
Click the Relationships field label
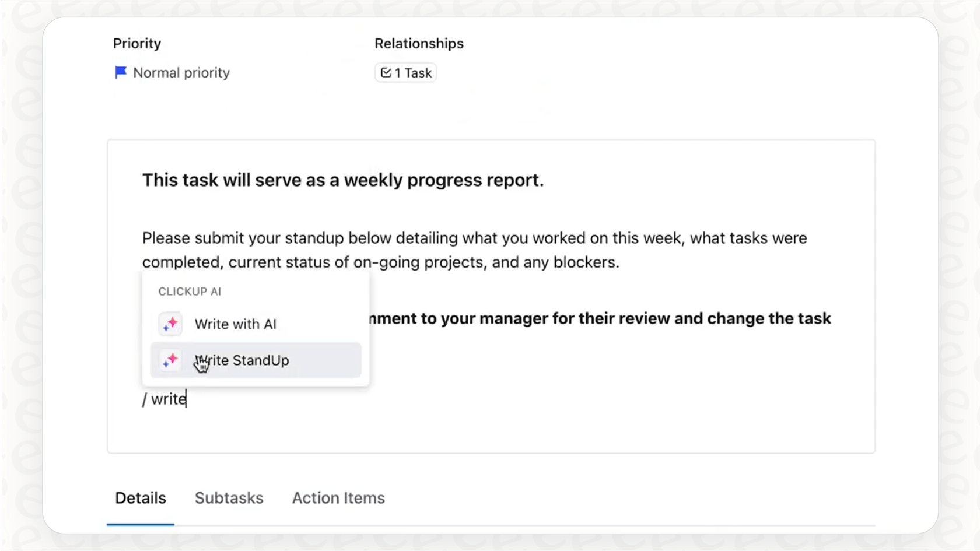tap(419, 44)
